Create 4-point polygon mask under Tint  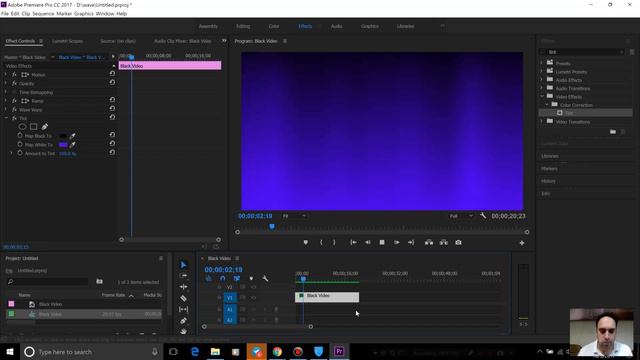(33, 127)
